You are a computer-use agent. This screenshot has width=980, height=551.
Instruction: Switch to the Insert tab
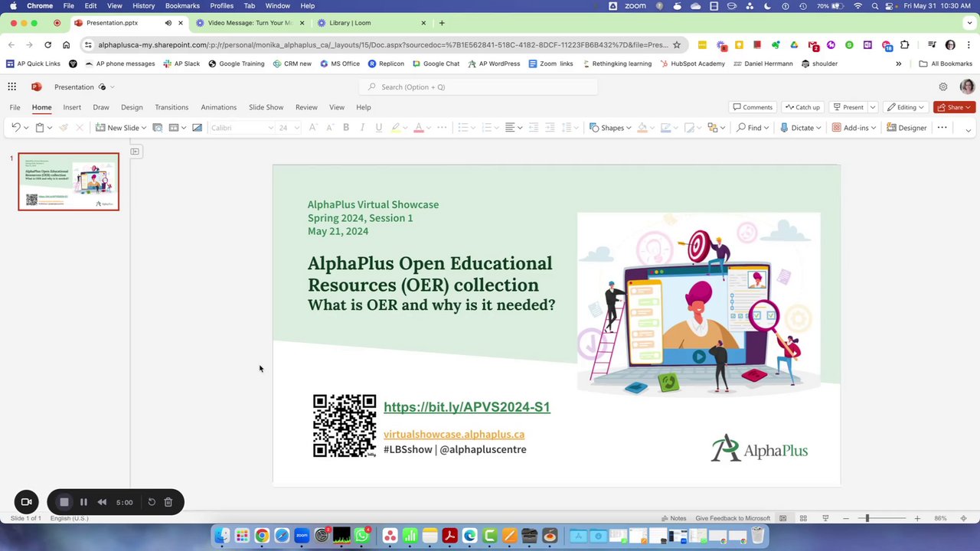(x=72, y=107)
